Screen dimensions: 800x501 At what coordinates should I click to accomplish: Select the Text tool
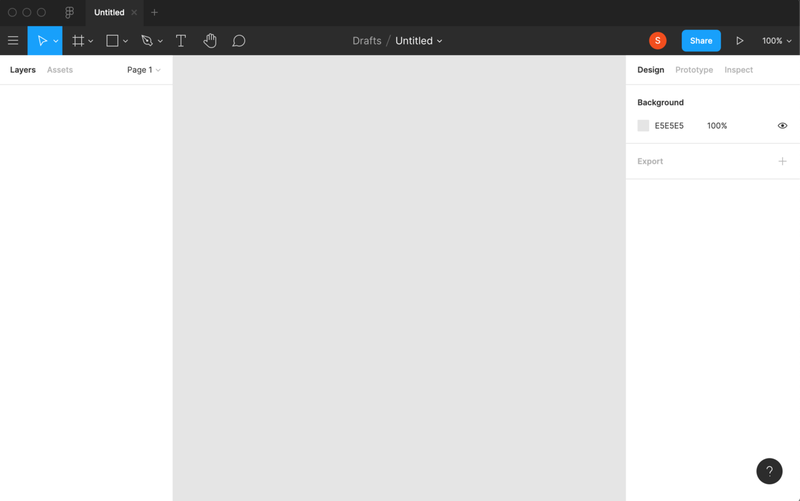[x=181, y=41]
